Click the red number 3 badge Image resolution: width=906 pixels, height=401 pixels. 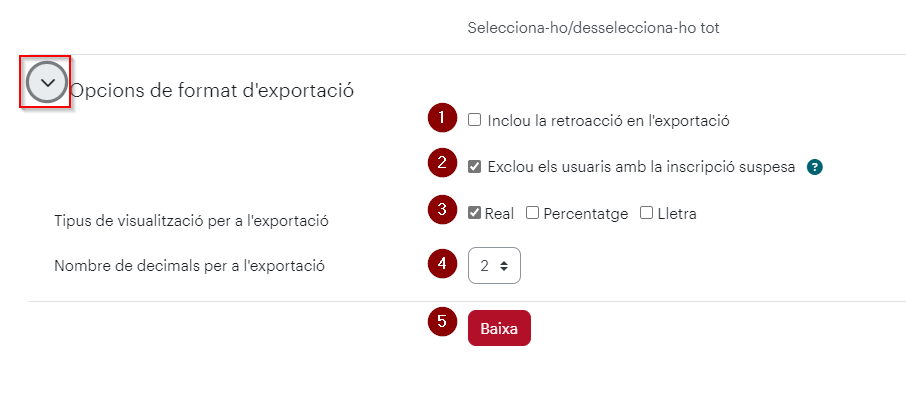(442, 209)
